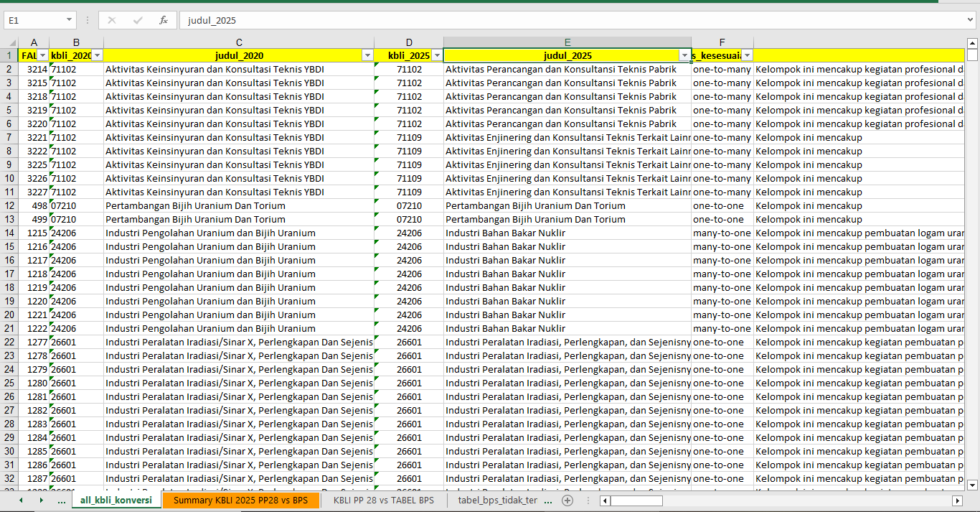980x512 pixels.
Task: Select the kbli_2025 header cell
Action: 409,55
